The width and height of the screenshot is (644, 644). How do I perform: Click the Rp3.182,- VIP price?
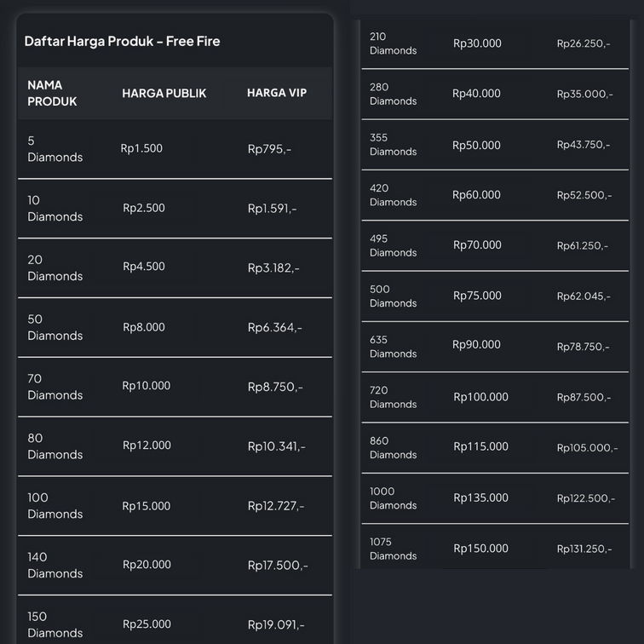pyautogui.click(x=273, y=268)
